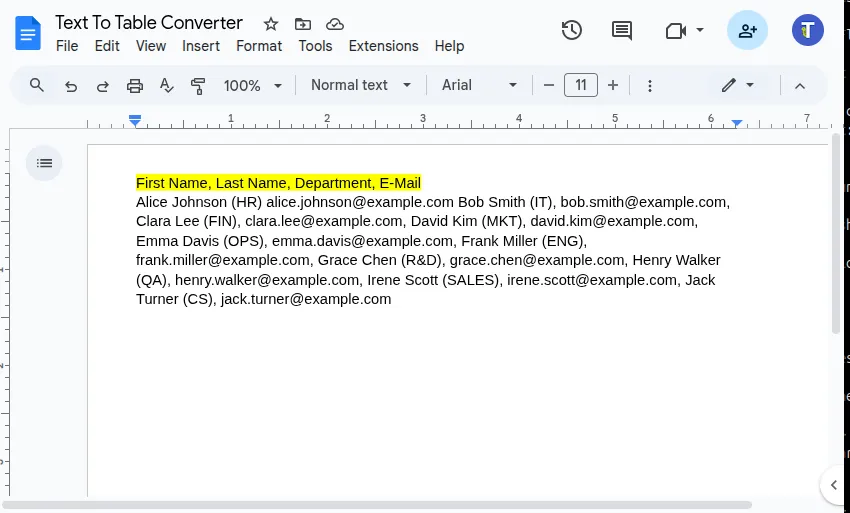Click the Share people button

pos(747,30)
